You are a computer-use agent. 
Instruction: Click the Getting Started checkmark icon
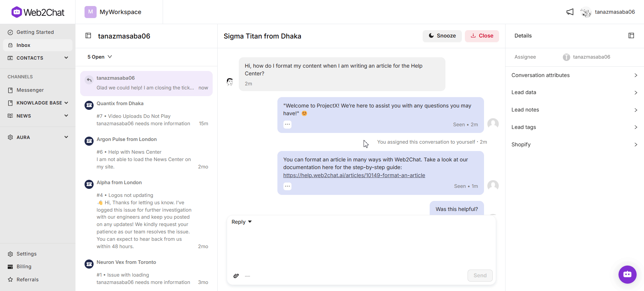(10, 32)
